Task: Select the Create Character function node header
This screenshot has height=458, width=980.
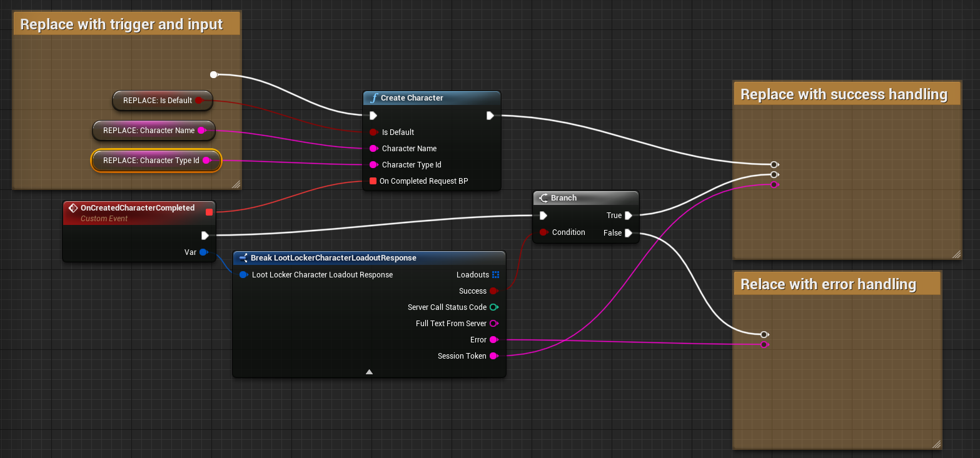Action: point(432,98)
